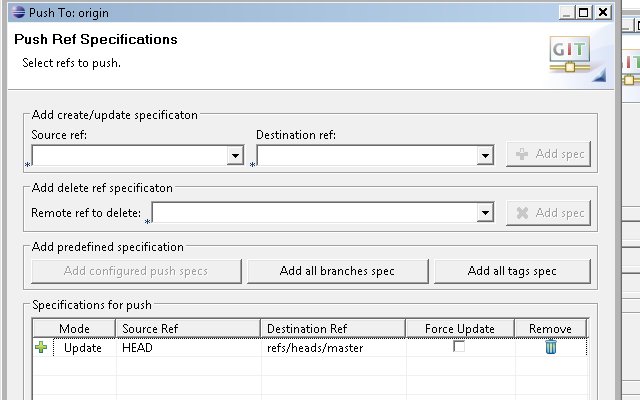Viewport: 640px width, 400px height.
Task: Click the green plus Update mode icon
Action: [x=41, y=347]
